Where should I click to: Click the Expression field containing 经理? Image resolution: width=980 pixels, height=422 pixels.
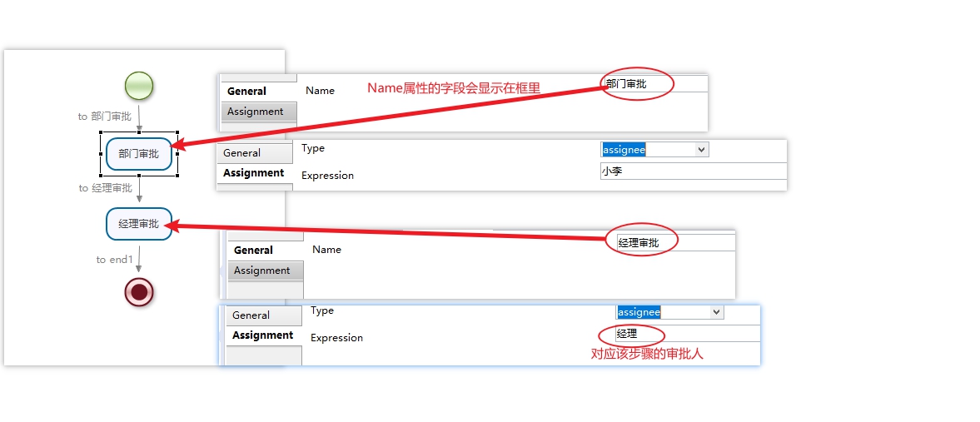[688, 334]
